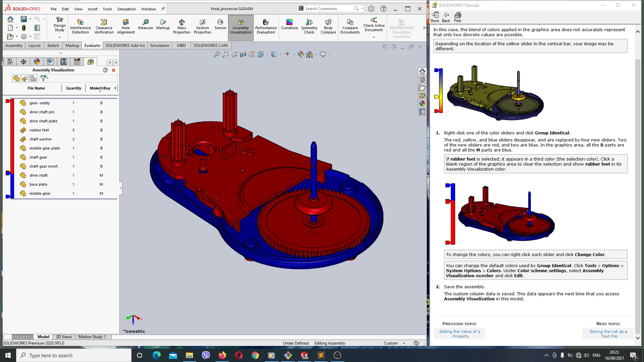The image size is (644, 362).
Task: Open Mass Properties
Action: 182,27
